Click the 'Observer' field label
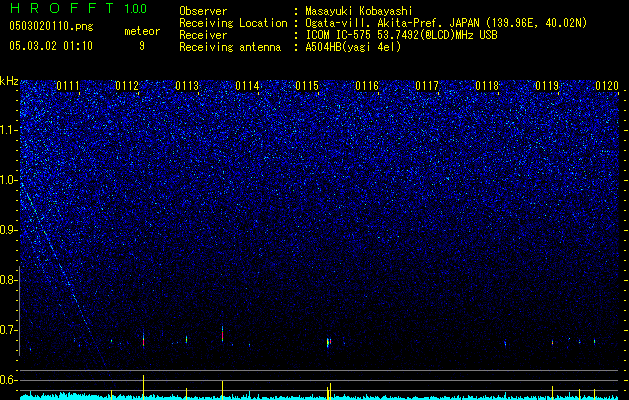Image resolution: width=629 pixels, height=400 pixels. point(203,11)
